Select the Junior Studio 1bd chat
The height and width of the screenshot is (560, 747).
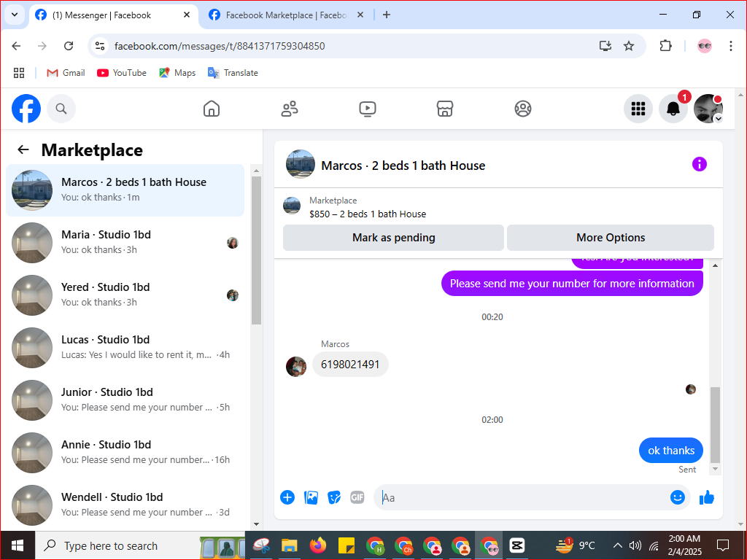(125, 400)
